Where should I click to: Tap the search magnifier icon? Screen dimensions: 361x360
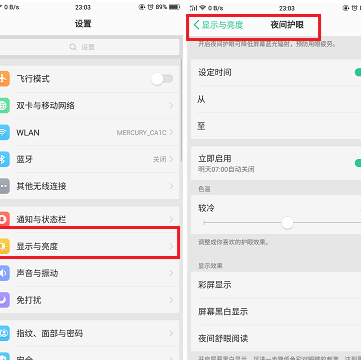pos(73,47)
